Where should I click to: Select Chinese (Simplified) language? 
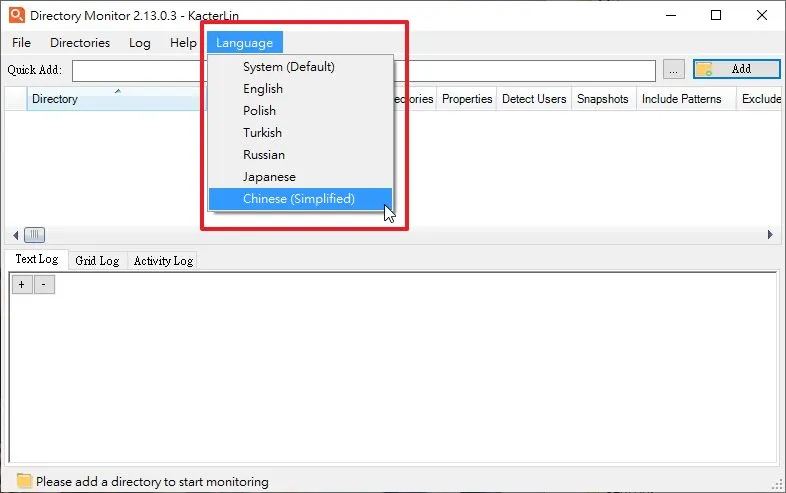(300, 199)
